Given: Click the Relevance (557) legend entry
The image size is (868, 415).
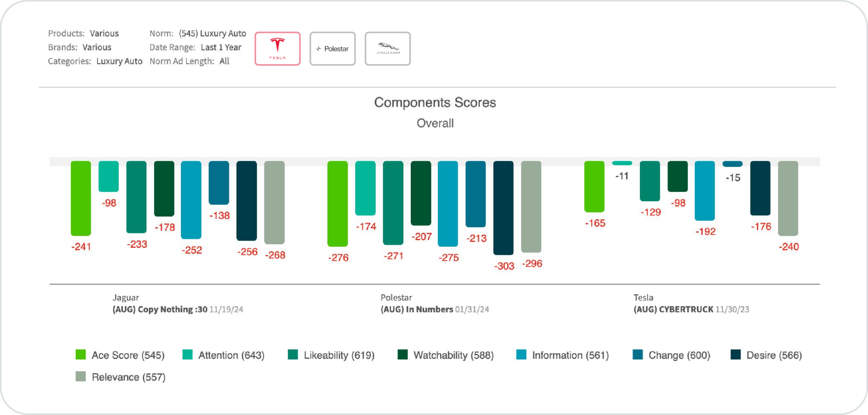Looking at the screenshot, I should click(120, 377).
